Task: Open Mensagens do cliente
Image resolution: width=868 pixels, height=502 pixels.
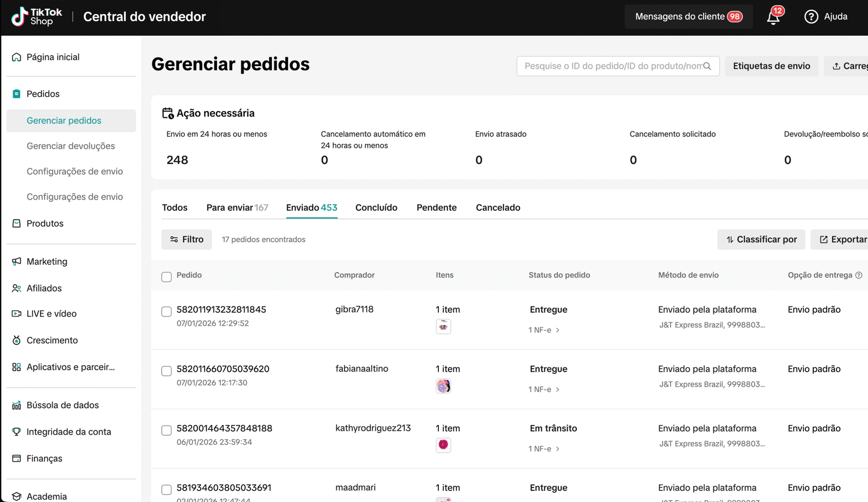Action: pos(688,17)
